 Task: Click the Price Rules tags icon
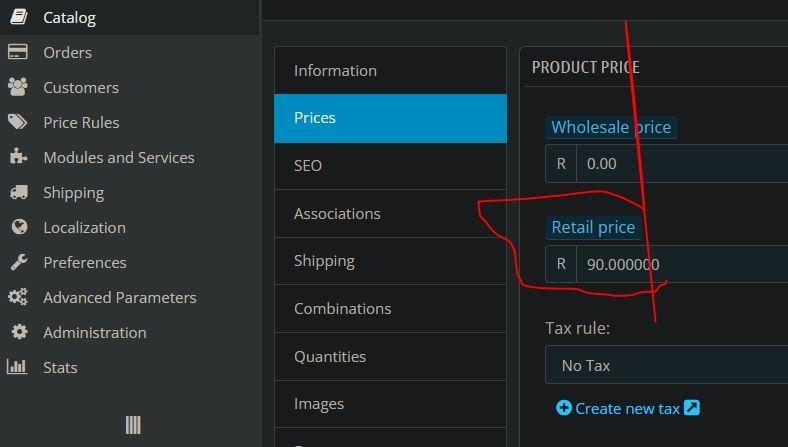tap(18, 122)
